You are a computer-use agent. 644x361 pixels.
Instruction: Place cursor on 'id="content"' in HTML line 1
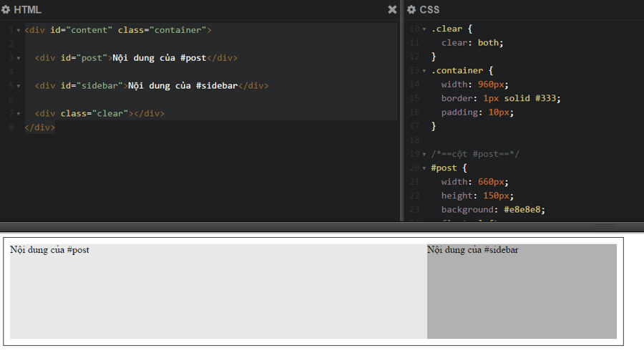pyautogui.click(x=82, y=30)
